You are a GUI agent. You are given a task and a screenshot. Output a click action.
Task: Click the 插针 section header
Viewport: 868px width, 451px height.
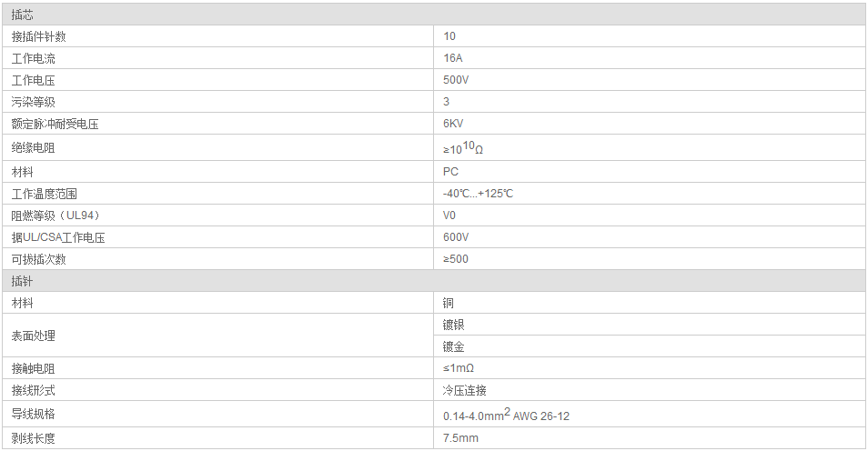(x=434, y=281)
